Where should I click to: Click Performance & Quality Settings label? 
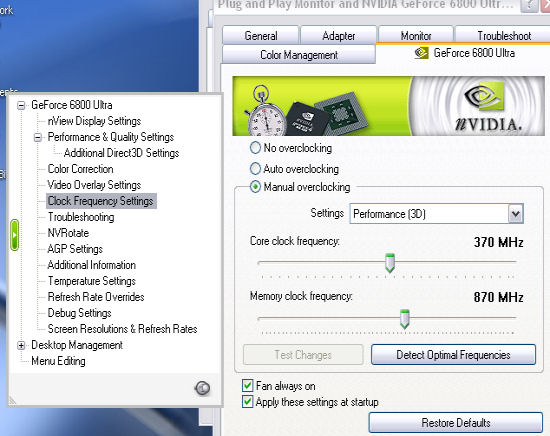(x=111, y=137)
